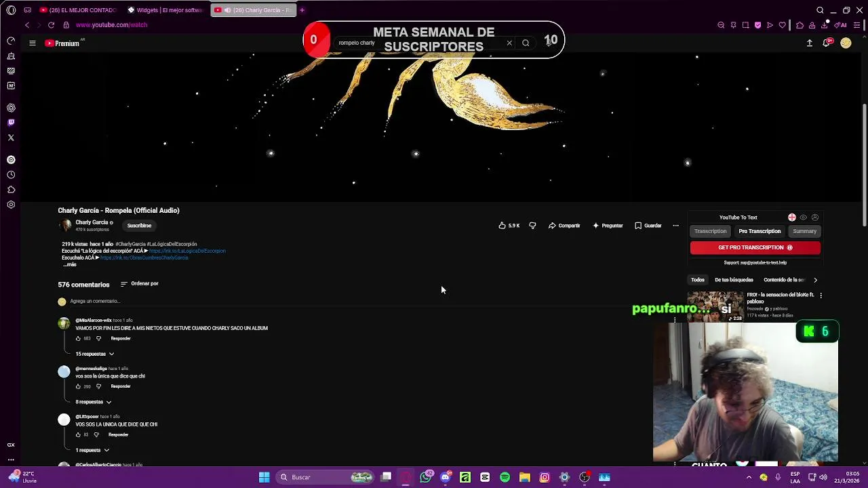
Task: Like the @MiaAlarcon comment
Action: click(78, 338)
